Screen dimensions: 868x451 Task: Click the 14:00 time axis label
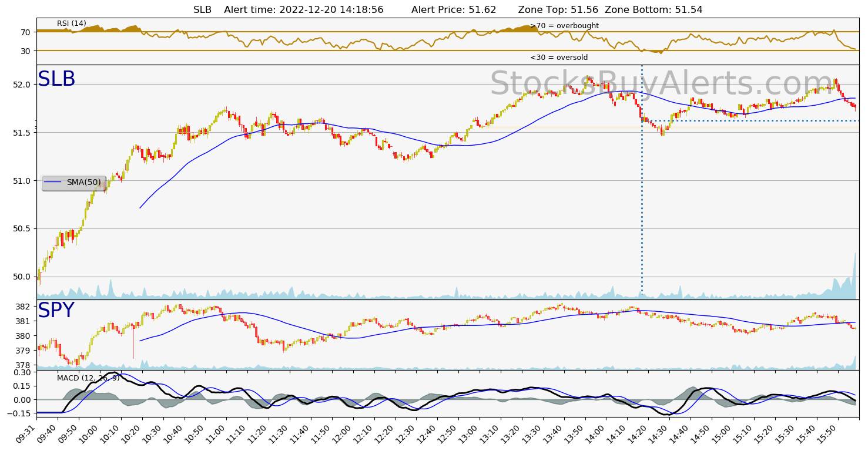(x=596, y=433)
